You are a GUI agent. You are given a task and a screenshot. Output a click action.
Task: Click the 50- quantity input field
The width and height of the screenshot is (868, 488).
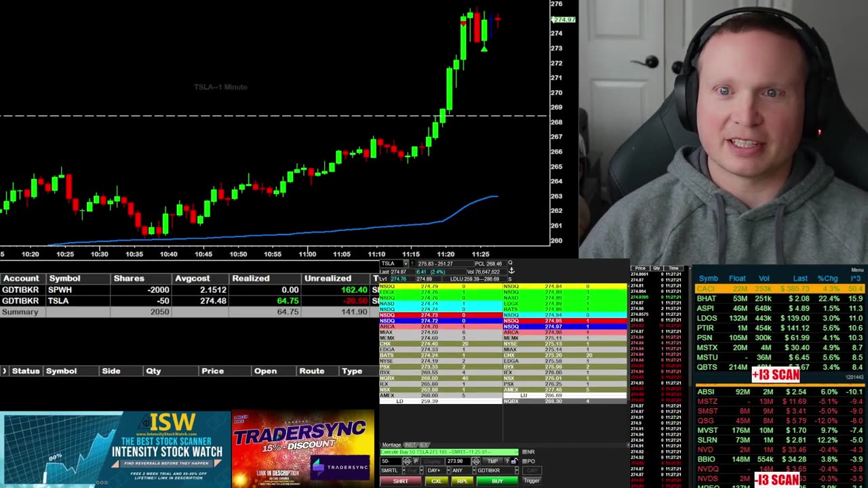pos(391,462)
